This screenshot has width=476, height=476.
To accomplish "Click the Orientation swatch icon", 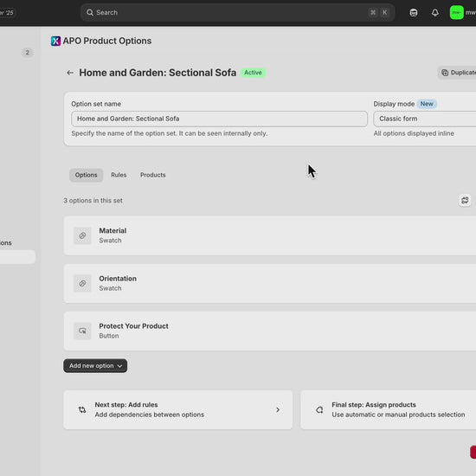I will pyautogui.click(x=82, y=283).
